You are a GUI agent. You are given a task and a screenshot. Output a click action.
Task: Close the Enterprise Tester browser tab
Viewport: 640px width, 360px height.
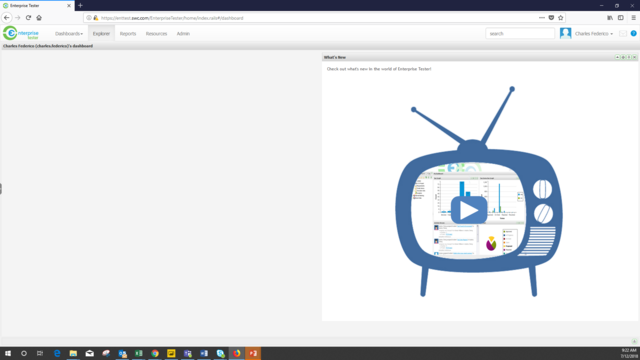[69, 6]
